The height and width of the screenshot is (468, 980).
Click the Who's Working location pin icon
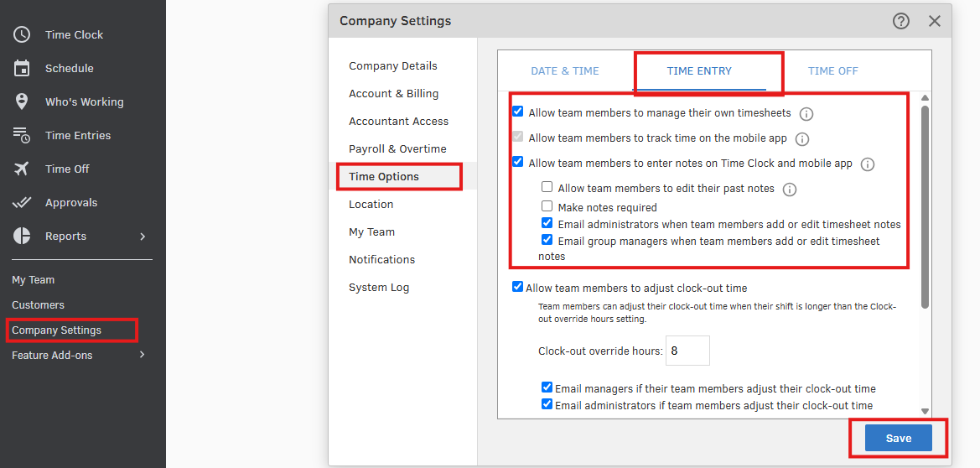tap(22, 101)
